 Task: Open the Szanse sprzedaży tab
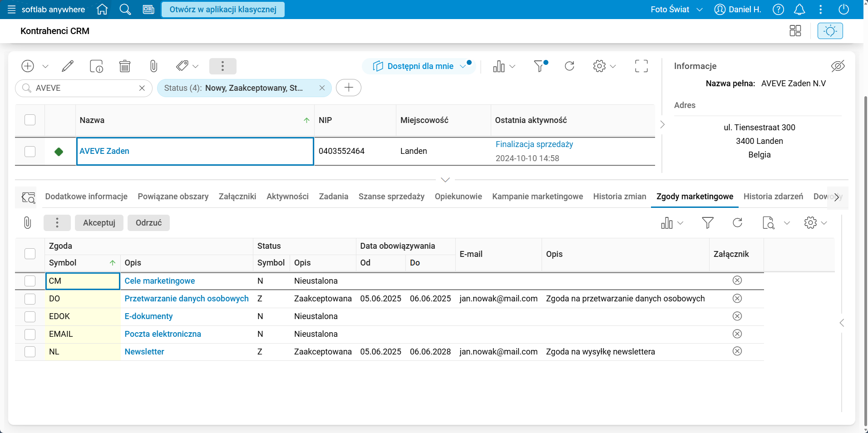click(x=391, y=197)
